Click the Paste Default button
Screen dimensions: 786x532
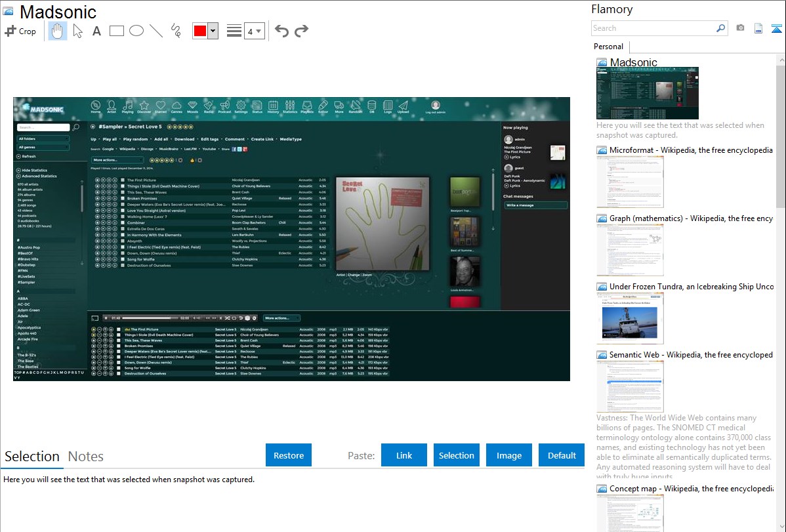562,455
